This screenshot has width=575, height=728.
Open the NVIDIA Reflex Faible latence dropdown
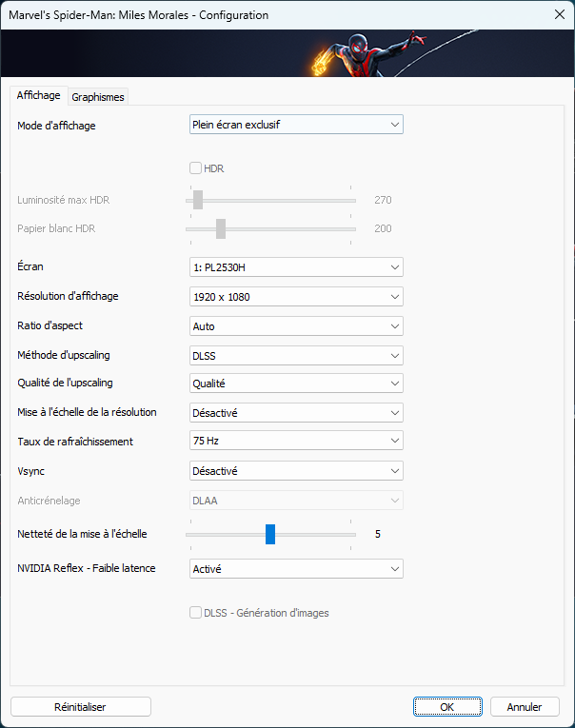[x=296, y=569]
